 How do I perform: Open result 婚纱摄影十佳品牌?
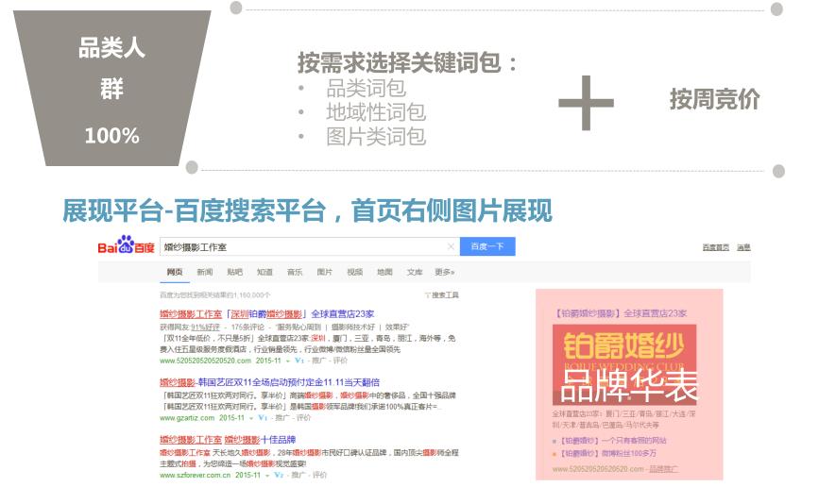click(x=228, y=440)
